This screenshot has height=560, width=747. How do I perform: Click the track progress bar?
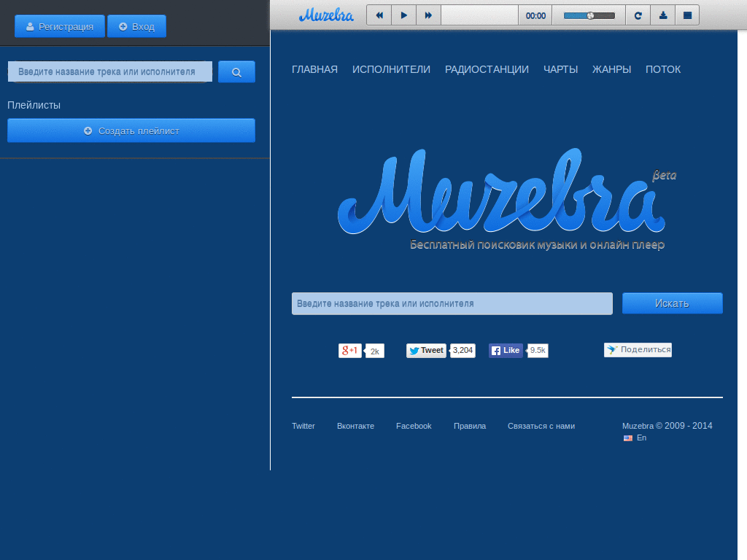[x=480, y=15]
